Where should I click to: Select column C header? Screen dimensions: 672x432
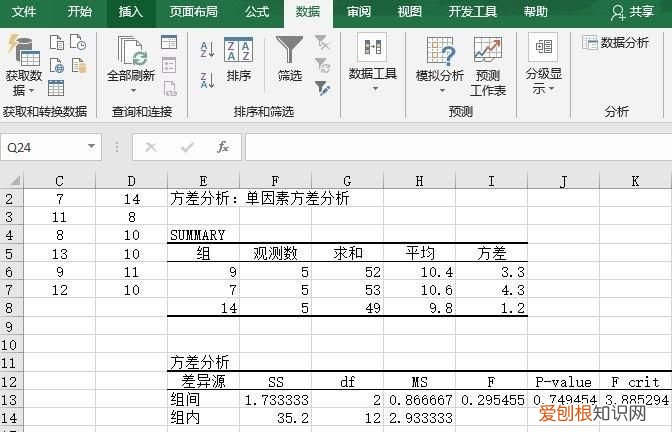(x=59, y=180)
